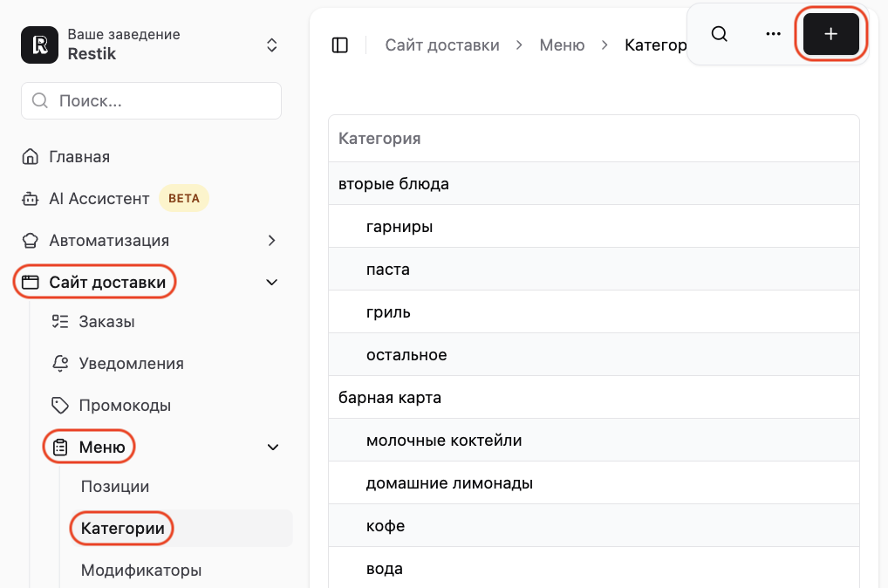Open the three-dots more options menu
888x588 pixels.
773,34
